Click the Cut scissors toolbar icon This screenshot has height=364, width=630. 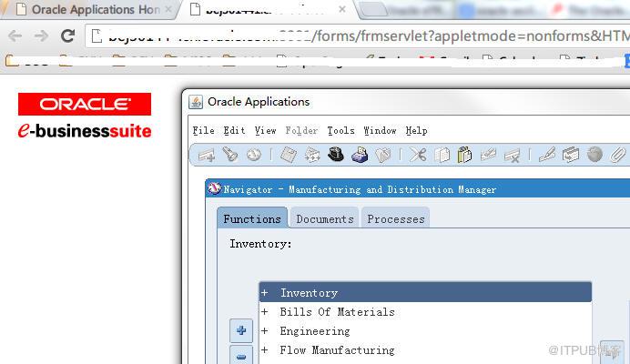[418, 155]
